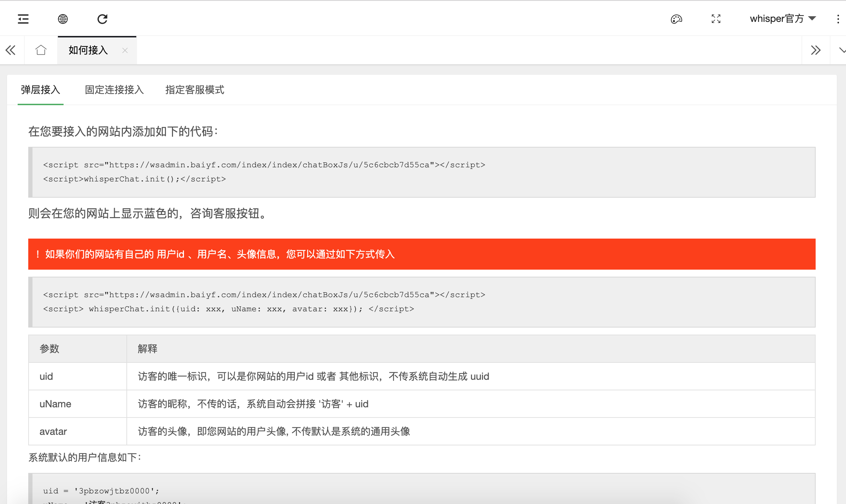846x504 pixels.
Task: Toggle fullscreen mode icon
Action: [x=716, y=19]
